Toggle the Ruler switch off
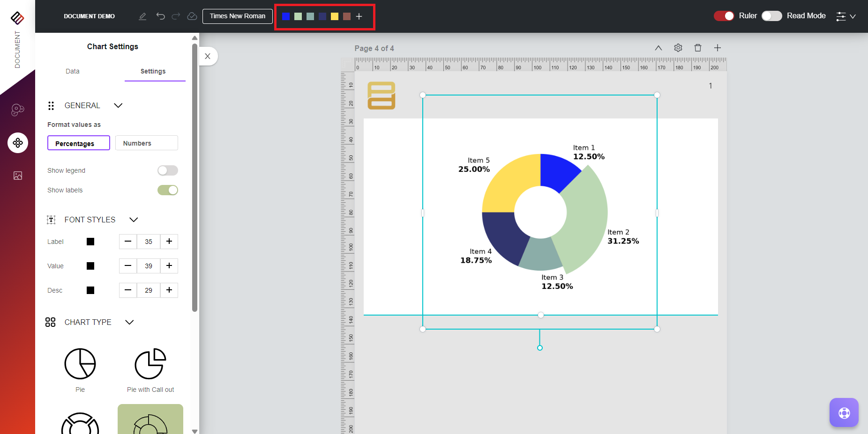This screenshot has height=434, width=868. tap(724, 16)
